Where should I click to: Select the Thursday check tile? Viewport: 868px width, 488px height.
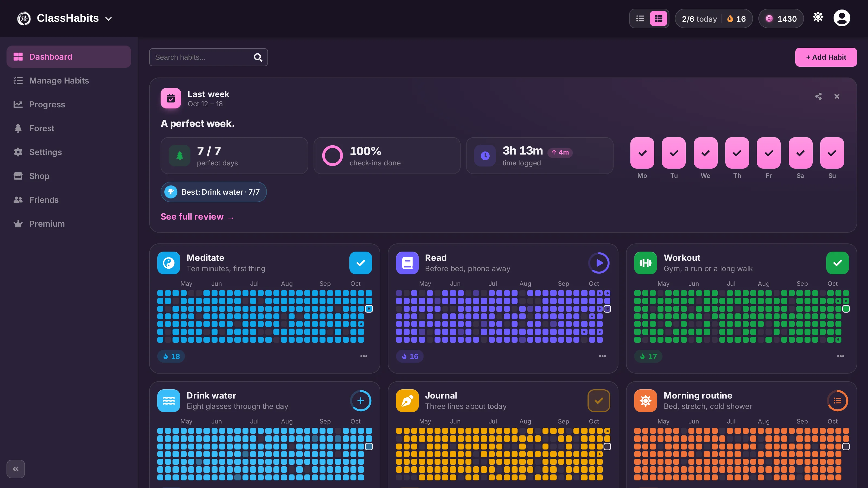(737, 153)
